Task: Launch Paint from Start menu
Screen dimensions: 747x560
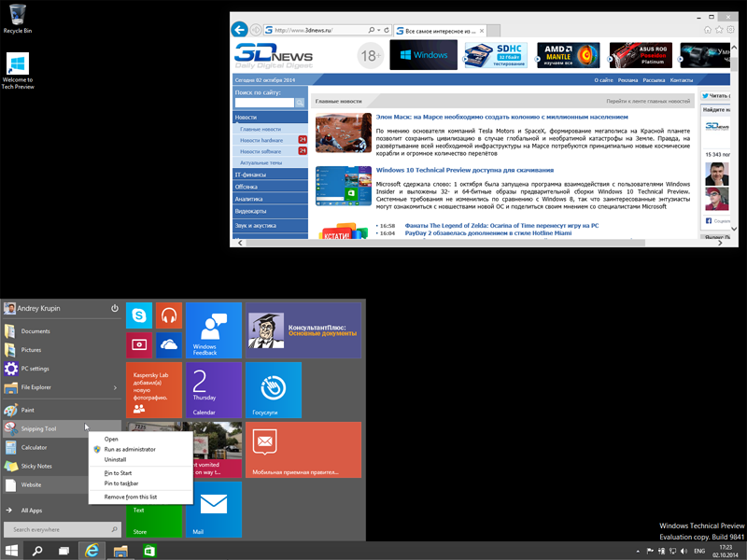Action: coord(62,410)
